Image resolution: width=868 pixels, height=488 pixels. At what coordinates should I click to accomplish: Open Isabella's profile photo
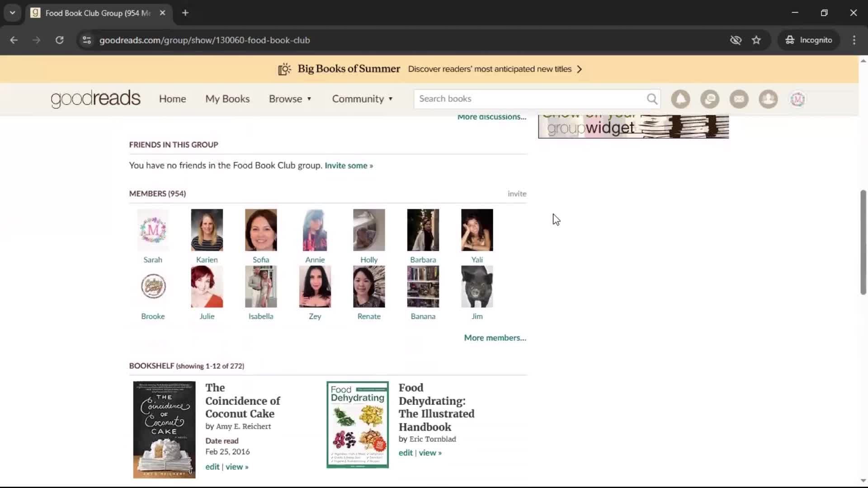261,286
